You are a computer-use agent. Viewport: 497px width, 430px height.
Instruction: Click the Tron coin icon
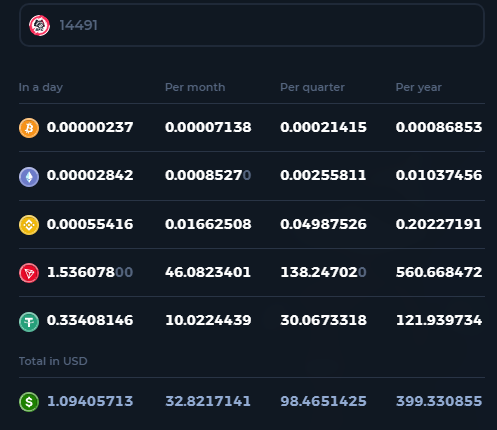pyautogui.click(x=29, y=273)
